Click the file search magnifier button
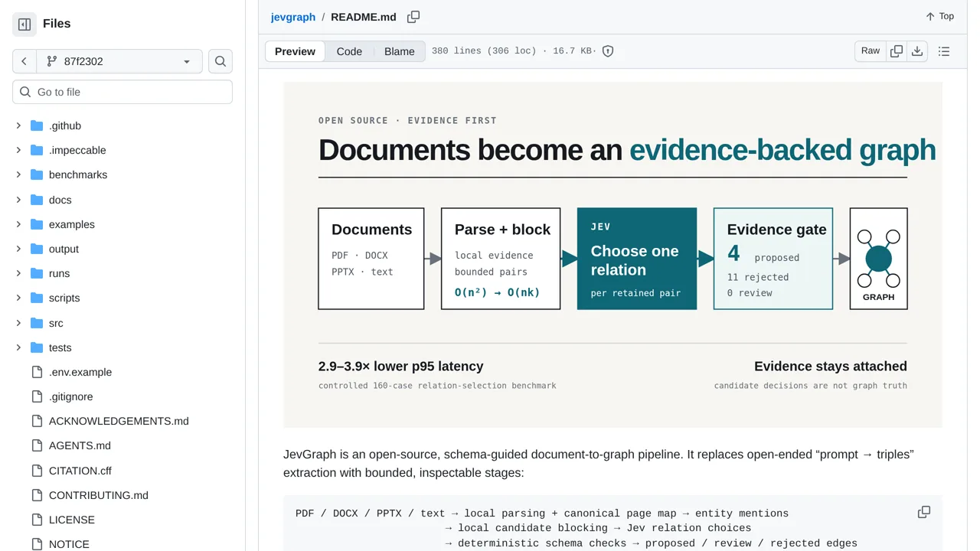 pos(220,61)
